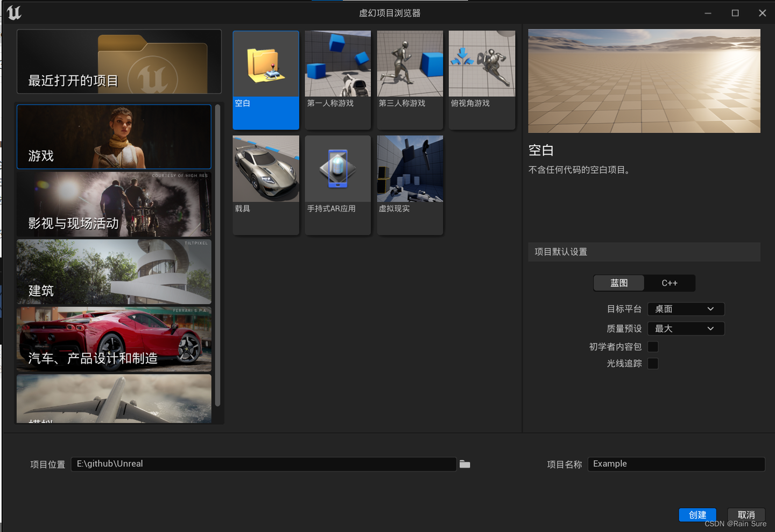Switch to the 建筑 category
Viewport: 775px width, 532px height.
coord(114,272)
